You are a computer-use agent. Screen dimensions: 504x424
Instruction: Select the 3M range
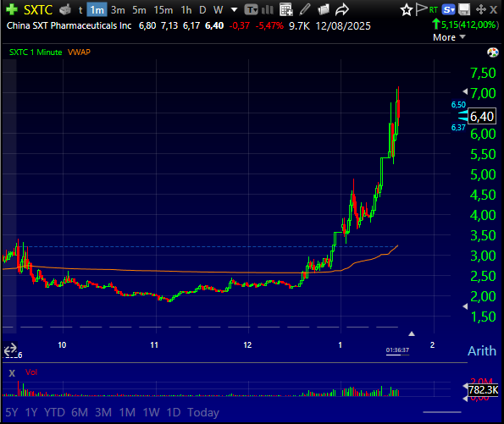103,412
